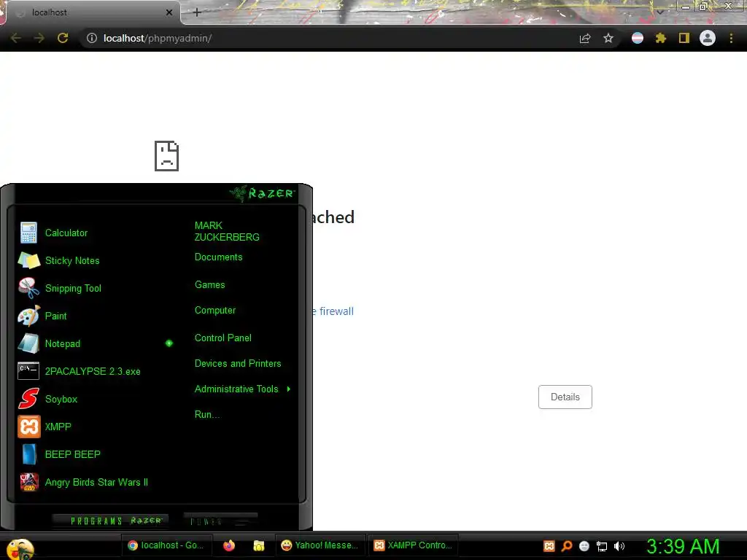The height and width of the screenshot is (560, 747).
Task: Open the volume speaker tray icon
Action: [619, 546]
